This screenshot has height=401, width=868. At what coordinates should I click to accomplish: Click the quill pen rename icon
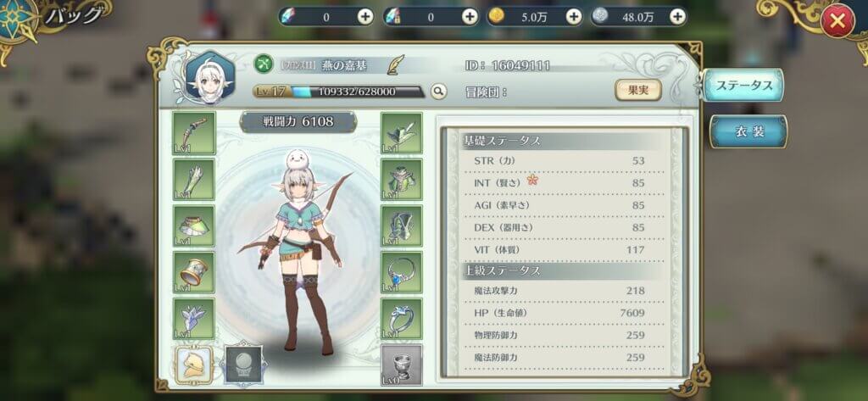(395, 64)
